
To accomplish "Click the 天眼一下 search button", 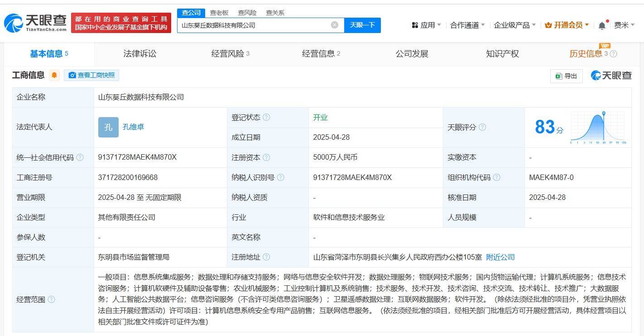I will click(x=362, y=25).
